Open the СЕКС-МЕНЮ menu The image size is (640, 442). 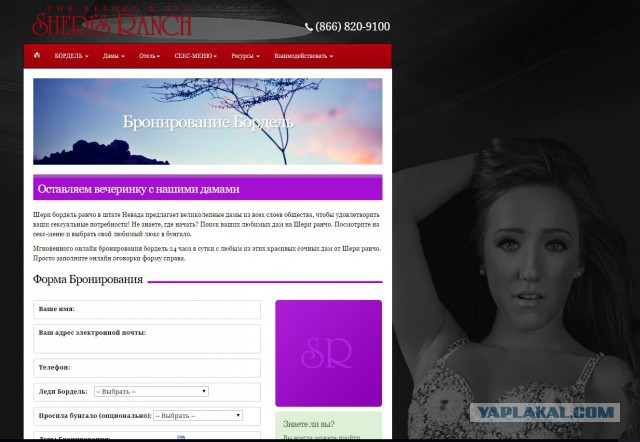(x=196, y=56)
